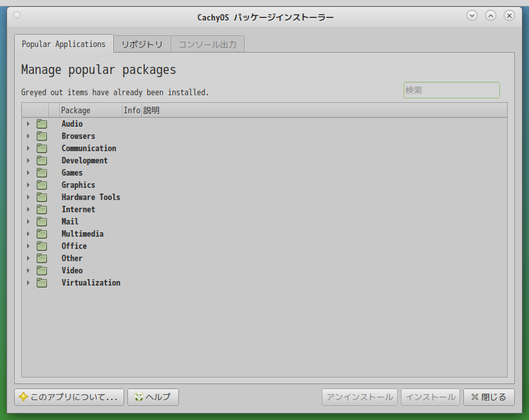Click the 説明 column header
Screen dimensions: 529x420
(x=324, y=110)
